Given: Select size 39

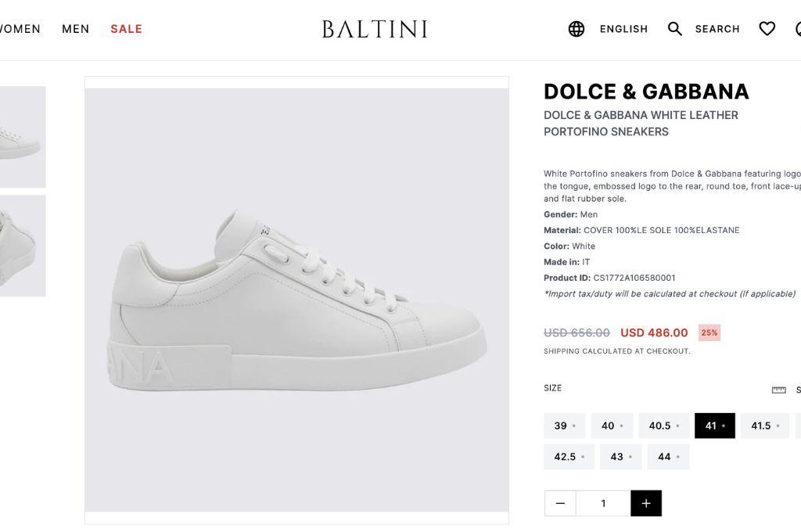Looking at the screenshot, I should (x=564, y=426).
